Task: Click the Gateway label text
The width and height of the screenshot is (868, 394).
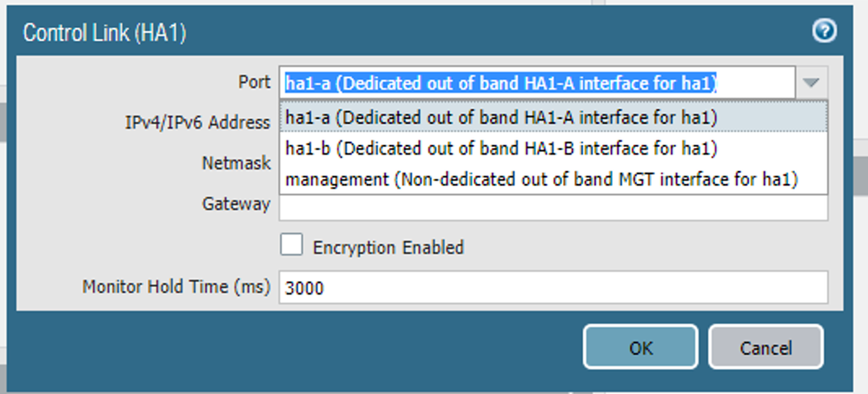Action: click(x=236, y=204)
